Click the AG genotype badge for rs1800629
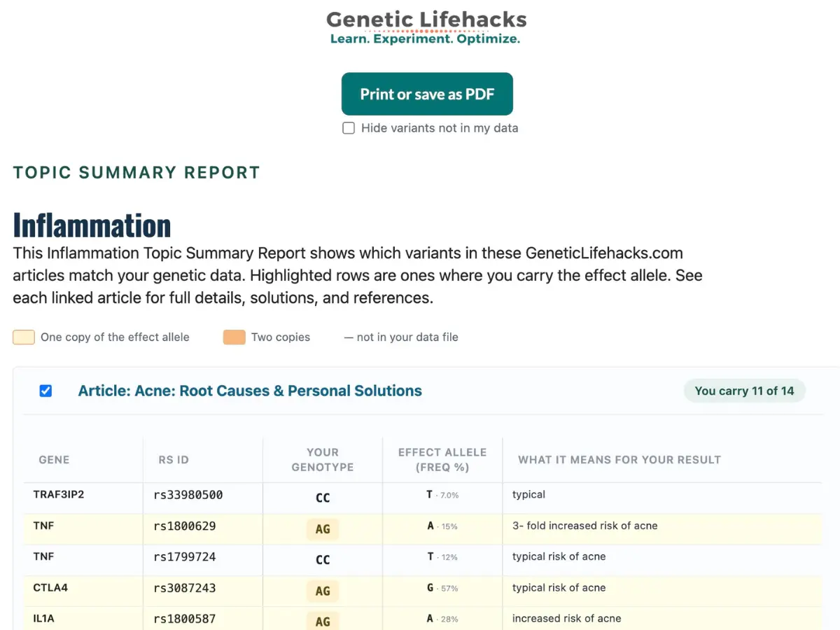840x630 pixels. [323, 529]
